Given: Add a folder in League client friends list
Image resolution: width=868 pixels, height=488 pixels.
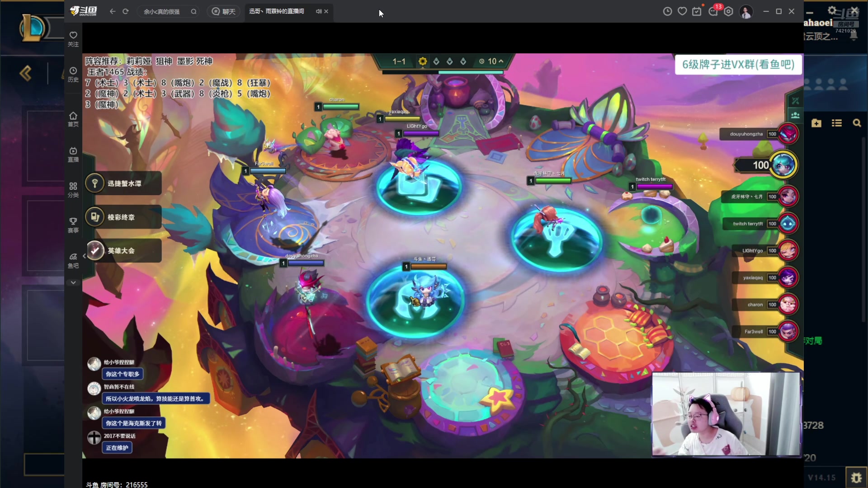Looking at the screenshot, I should tap(816, 123).
